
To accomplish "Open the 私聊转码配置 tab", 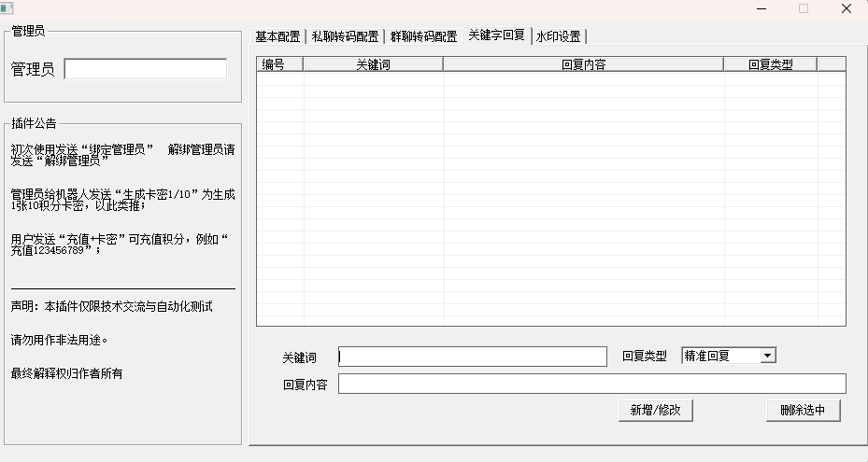I will pyautogui.click(x=345, y=36).
